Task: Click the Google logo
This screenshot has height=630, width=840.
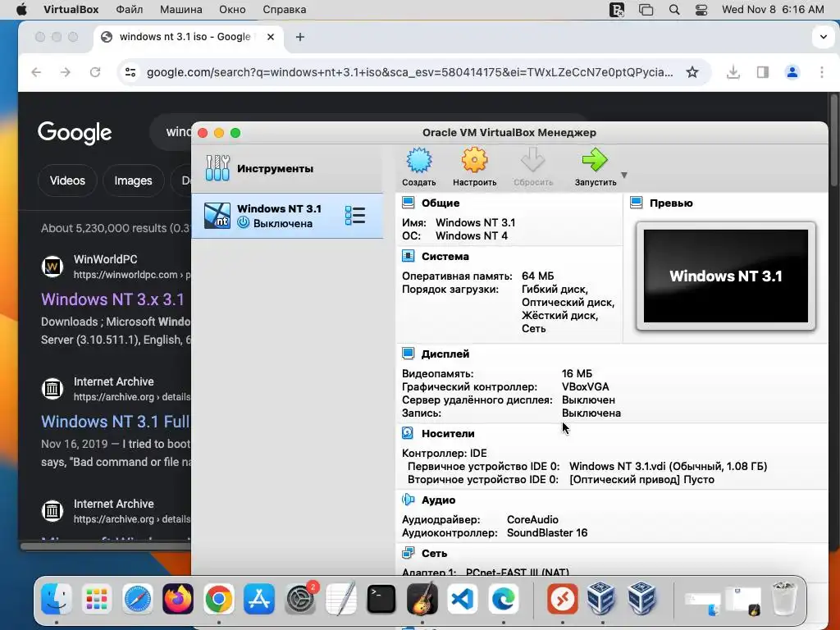Action: coord(75,132)
